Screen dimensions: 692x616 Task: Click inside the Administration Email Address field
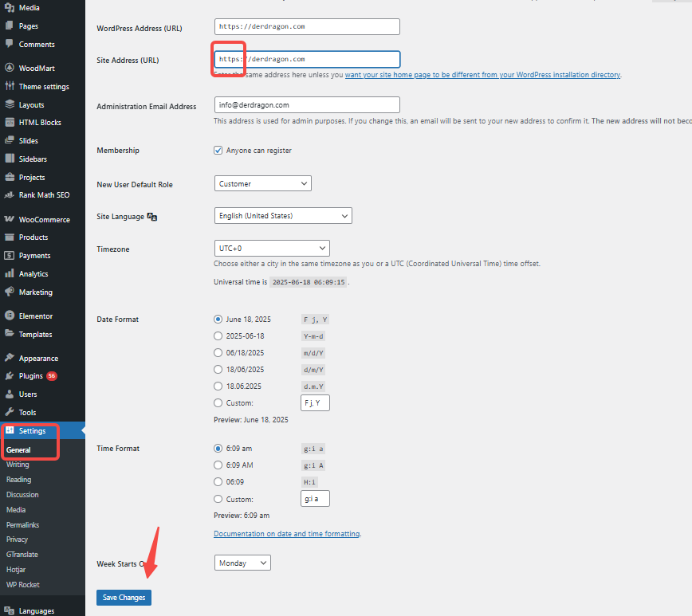(x=306, y=104)
